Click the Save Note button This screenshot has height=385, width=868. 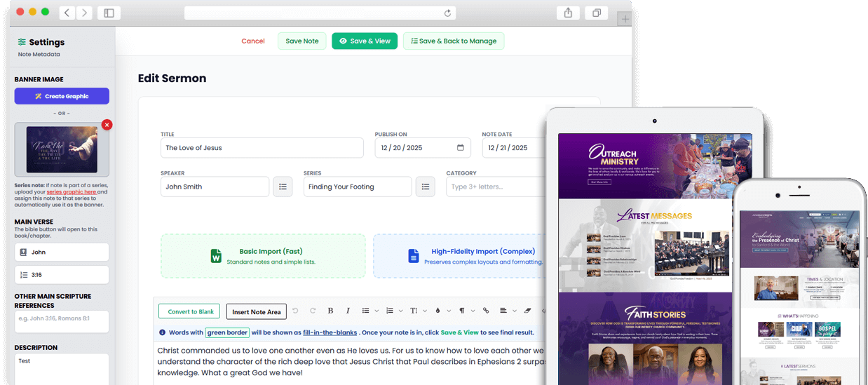(x=302, y=41)
